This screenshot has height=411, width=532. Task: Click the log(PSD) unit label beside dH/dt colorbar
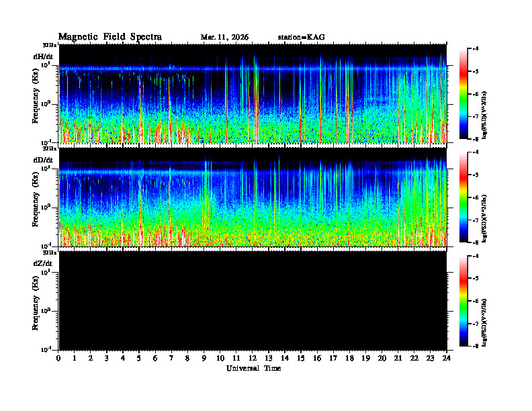pyautogui.click(x=484, y=115)
